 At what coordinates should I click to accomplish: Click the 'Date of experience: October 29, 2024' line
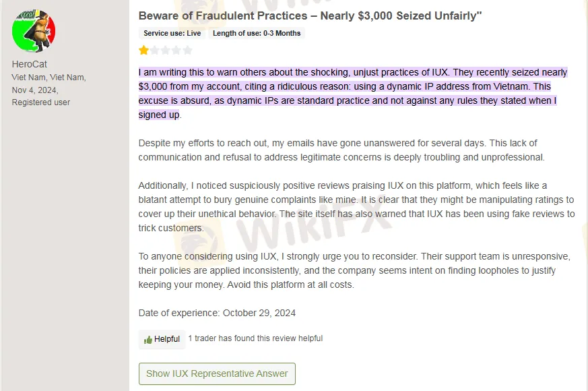pyautogui.click(x=217, y=313)
